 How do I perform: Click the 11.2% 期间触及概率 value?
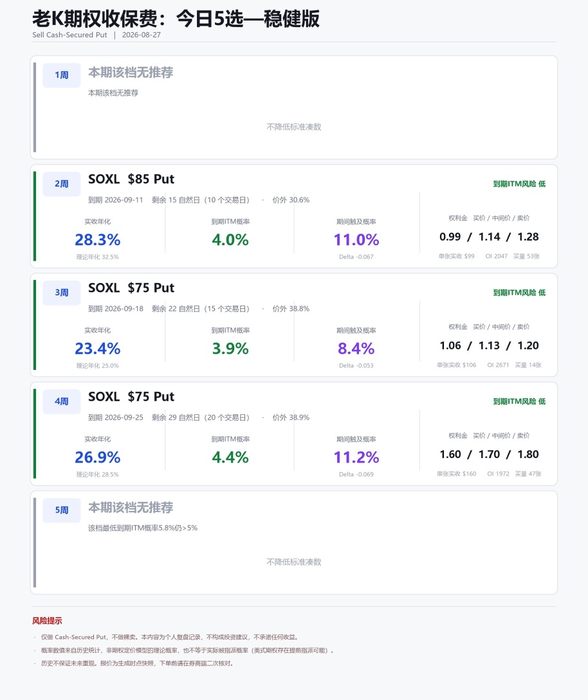[x=356, y=457]
